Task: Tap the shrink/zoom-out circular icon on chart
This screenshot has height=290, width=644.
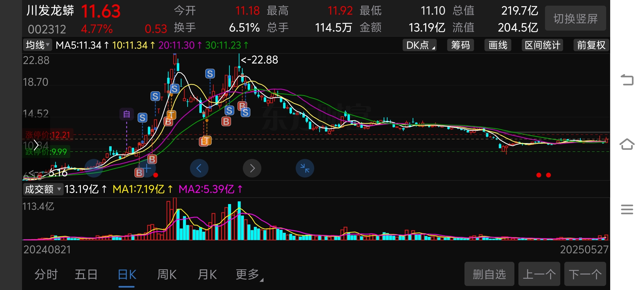Action: click(305, 168)
